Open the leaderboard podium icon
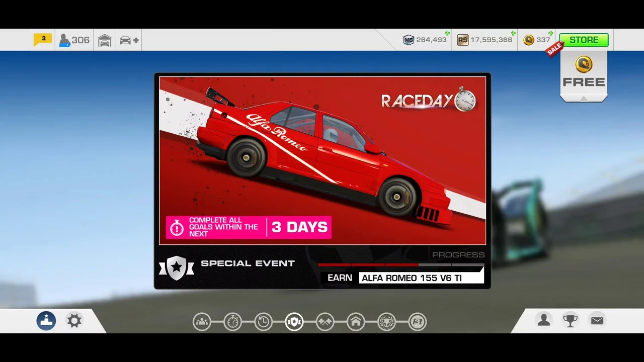 [46, 321]
